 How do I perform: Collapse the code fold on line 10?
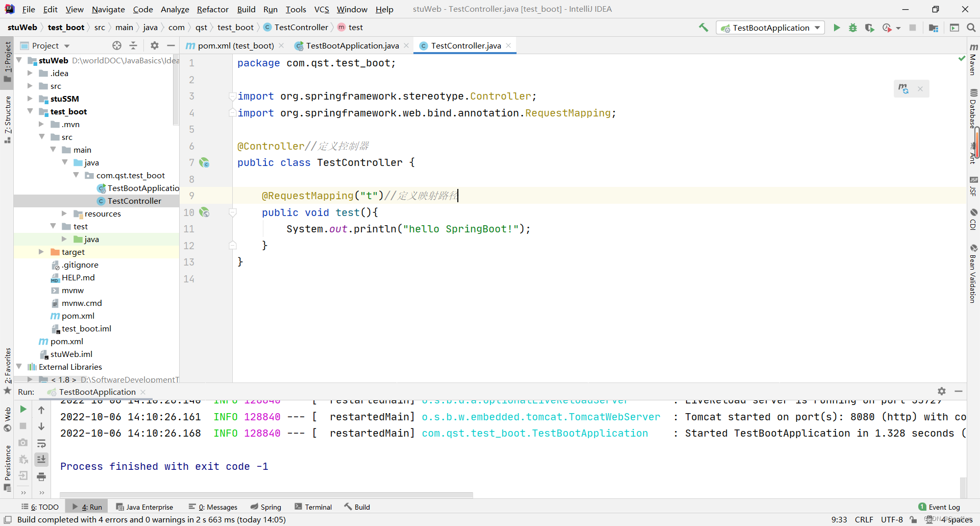(x=233, y=212)
